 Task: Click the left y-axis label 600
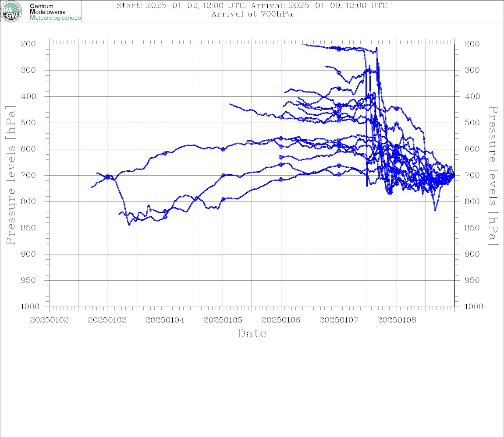28,149
